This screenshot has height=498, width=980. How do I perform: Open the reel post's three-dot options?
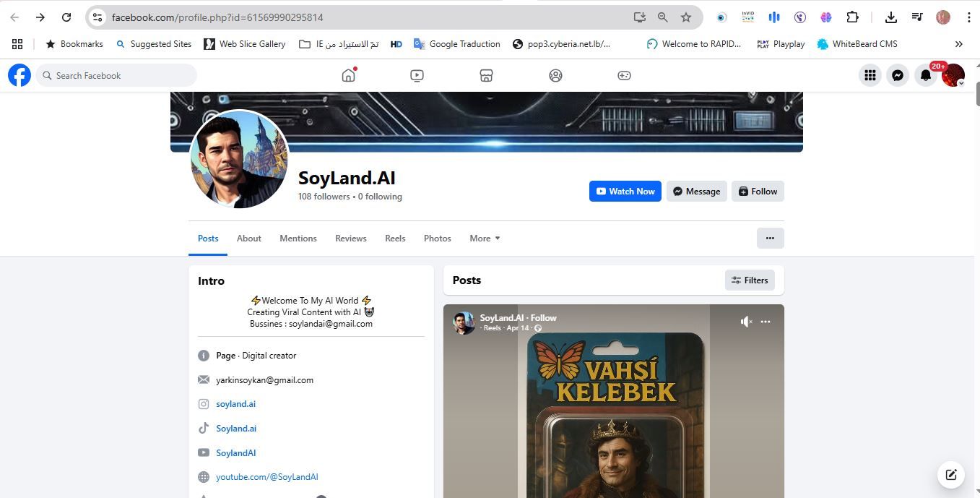pos(766,322)
